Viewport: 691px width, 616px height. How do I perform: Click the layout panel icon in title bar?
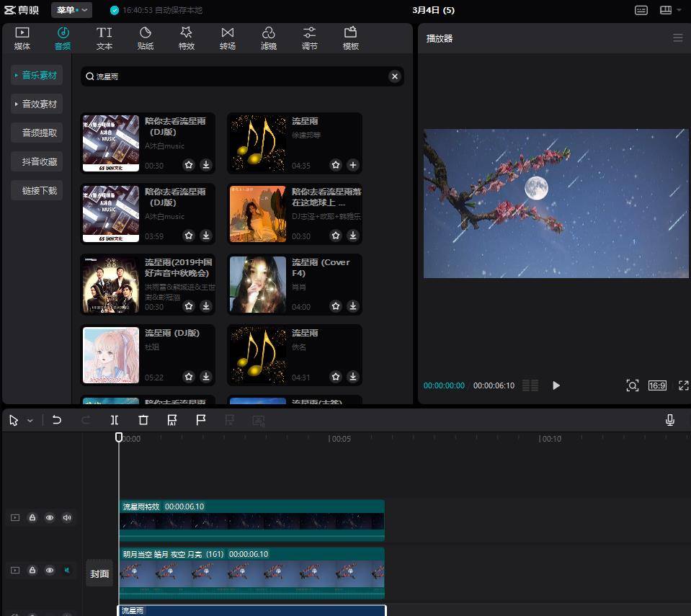(x=666, y=10)
